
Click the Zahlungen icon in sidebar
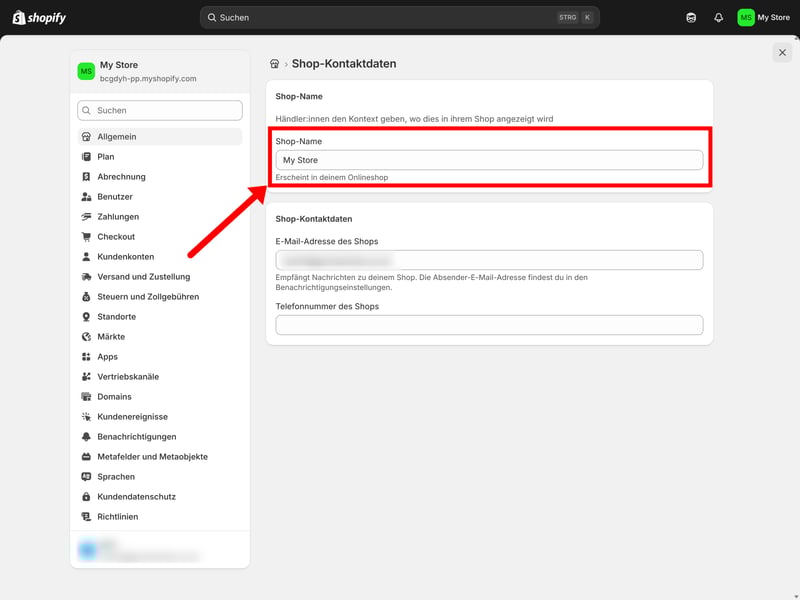[87, 217]
